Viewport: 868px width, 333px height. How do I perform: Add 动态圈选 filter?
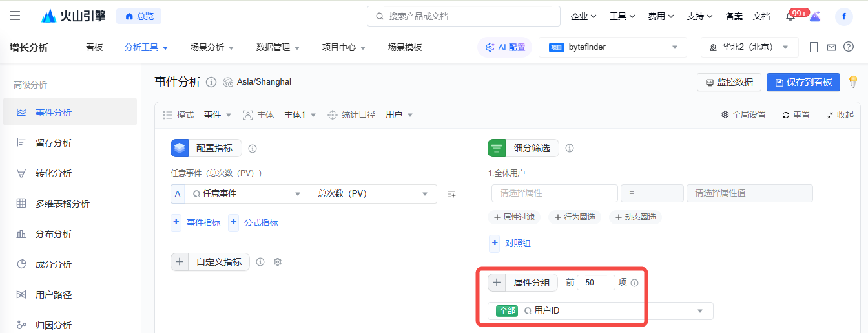tap(635, 217)
